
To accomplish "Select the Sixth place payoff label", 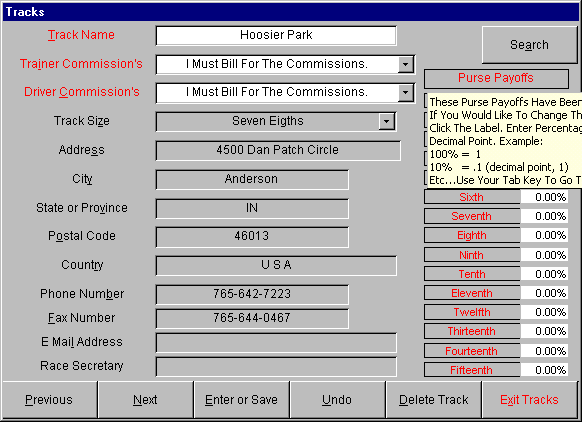I will 472,197.
